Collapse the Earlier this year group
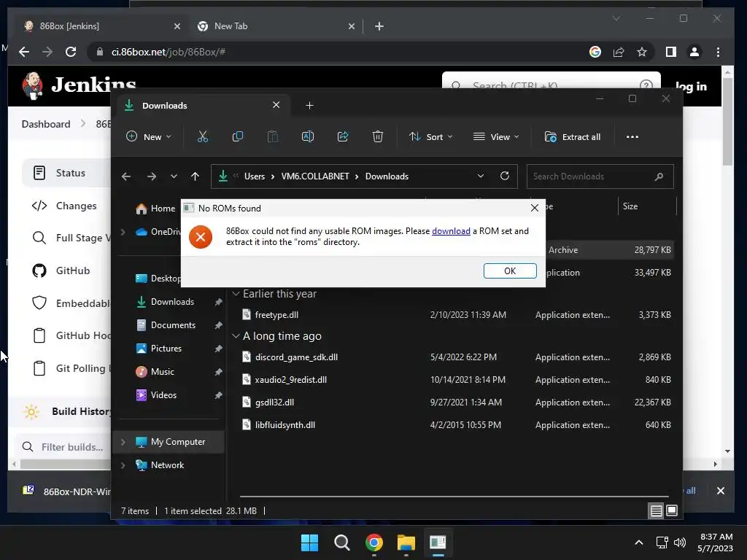 236,294
